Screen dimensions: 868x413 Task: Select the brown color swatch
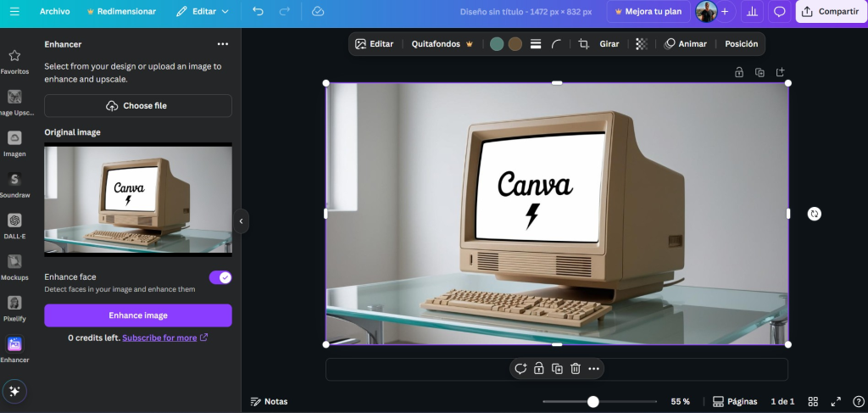click(x=515, y=44)
